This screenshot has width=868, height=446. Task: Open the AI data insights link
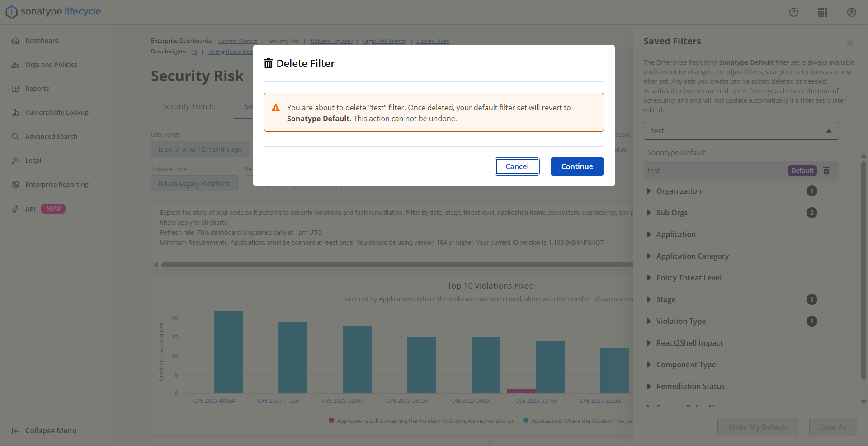(x=195, y=52)
